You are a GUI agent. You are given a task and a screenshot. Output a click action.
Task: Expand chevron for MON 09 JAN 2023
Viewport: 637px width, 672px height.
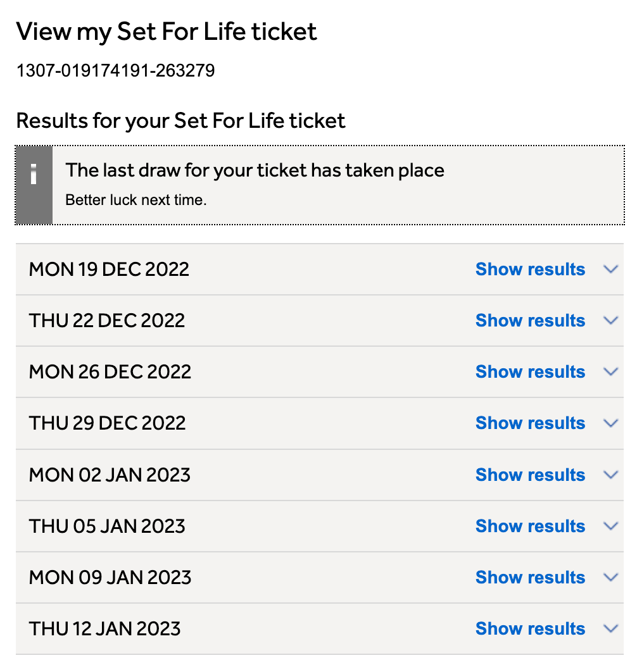tap(610, 577)
